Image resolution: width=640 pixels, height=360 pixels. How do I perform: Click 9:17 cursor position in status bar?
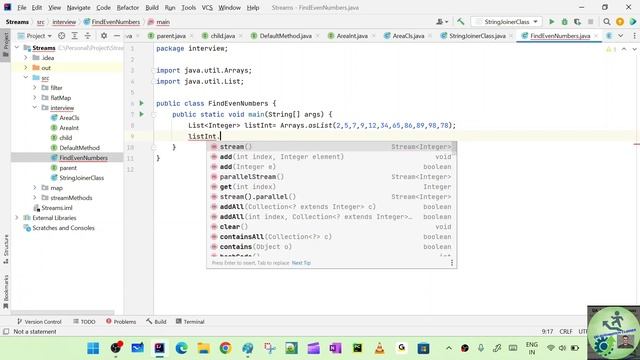tap(547, 331)
